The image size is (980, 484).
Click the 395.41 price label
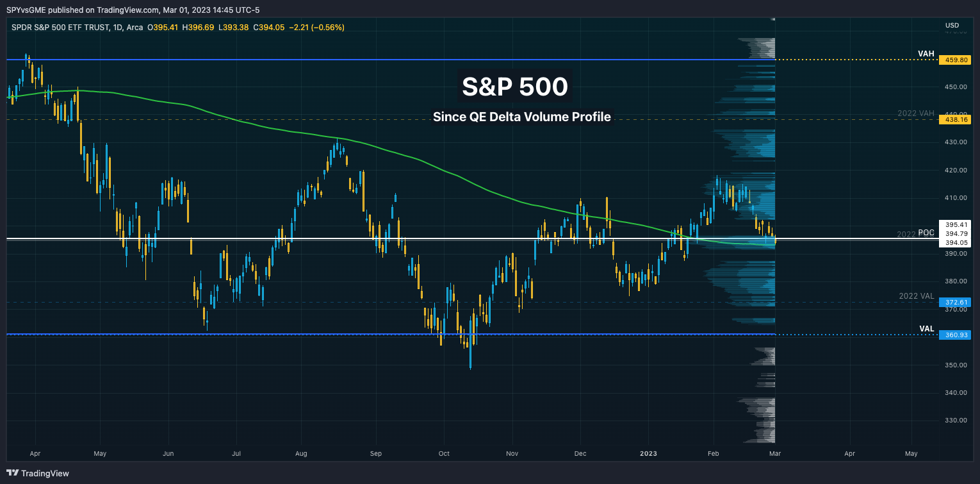tap(955, 224)
